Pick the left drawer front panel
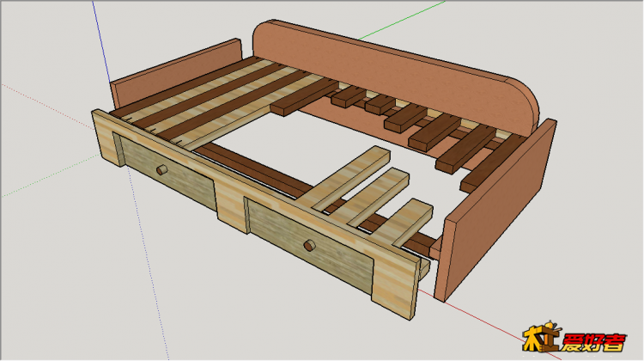This screenshot has height=361, width=644. [x=168, y=172]
